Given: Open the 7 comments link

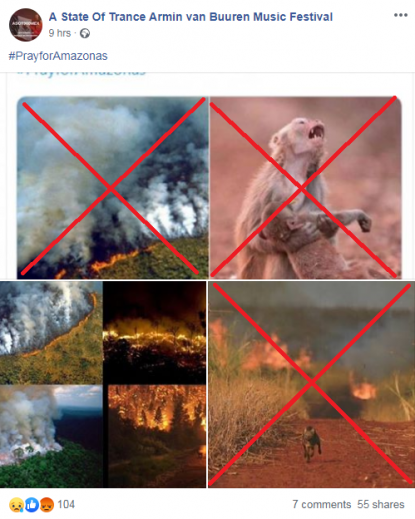Looking at the screenshot, I should 322,504.
